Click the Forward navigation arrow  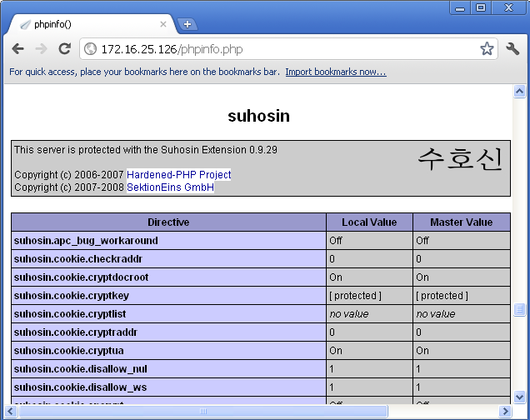tap(41, 49)
